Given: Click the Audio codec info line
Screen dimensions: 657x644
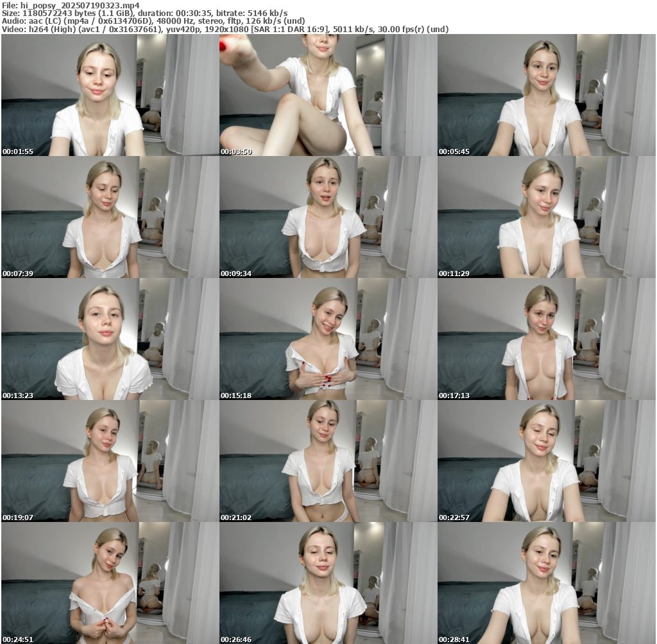Looking at the screenshot, I should click(x=153, y=21).
